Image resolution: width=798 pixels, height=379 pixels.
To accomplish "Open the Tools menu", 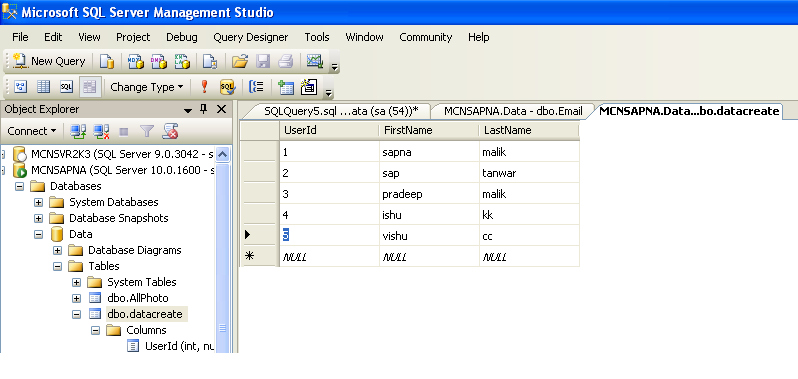I will pyautogui.click(x=317, y=37).
